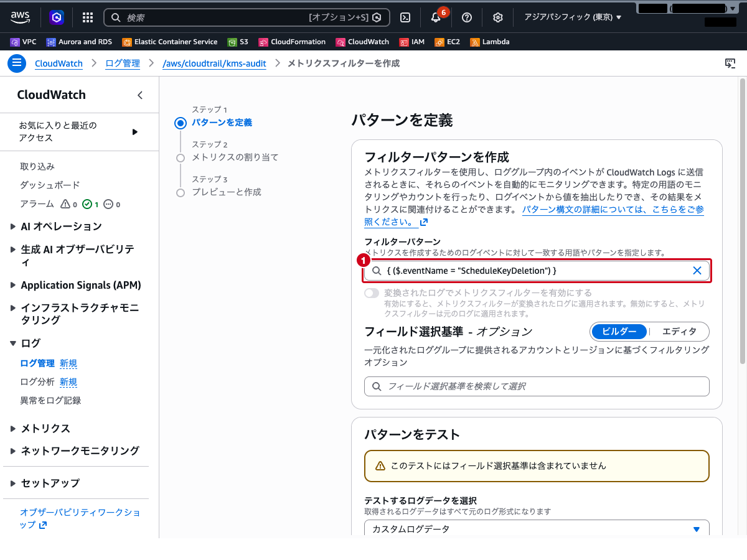Toggle metric filter on transformed logs switch
Image resolution: width=747 pixels, height=560 pixels.
click(372, 293)
